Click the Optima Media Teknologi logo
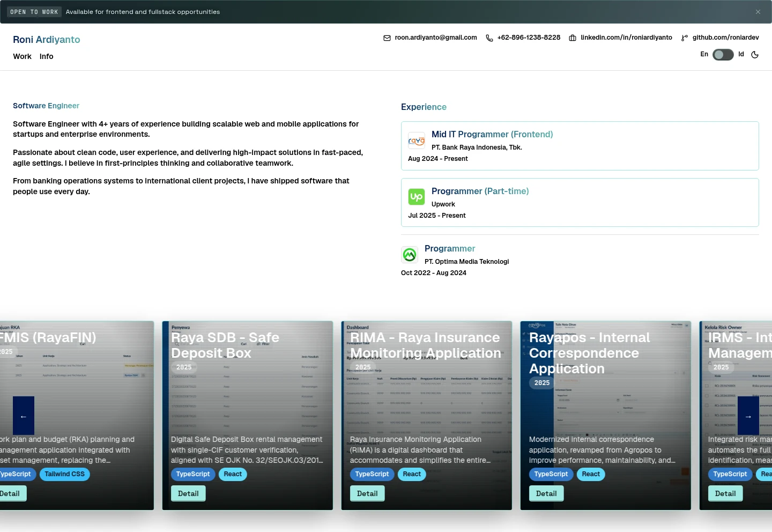Screen dimensions: 772x532 point(410,255)
